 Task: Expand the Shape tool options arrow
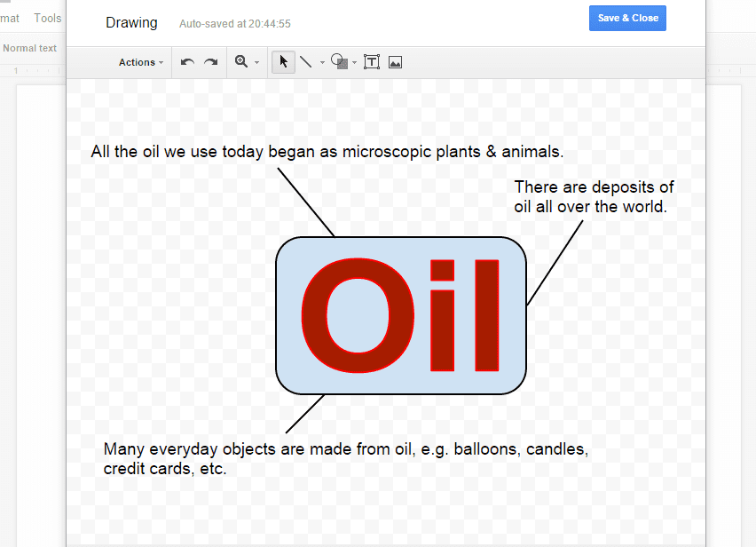352,62
